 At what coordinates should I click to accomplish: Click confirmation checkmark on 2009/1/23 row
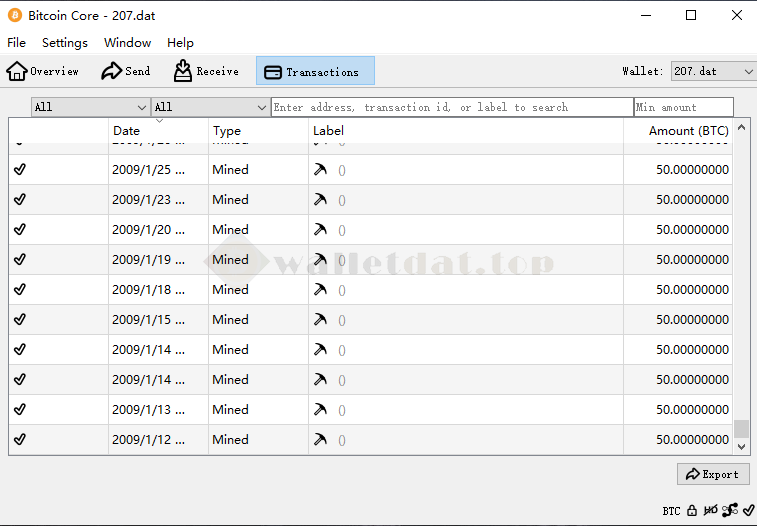click(20, 199)
